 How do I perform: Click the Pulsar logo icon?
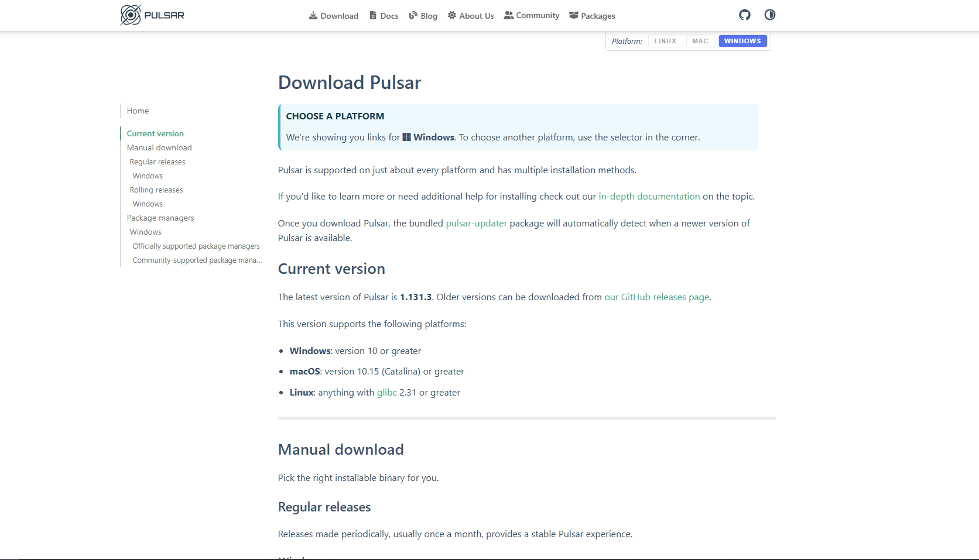(x=131, y=15)
